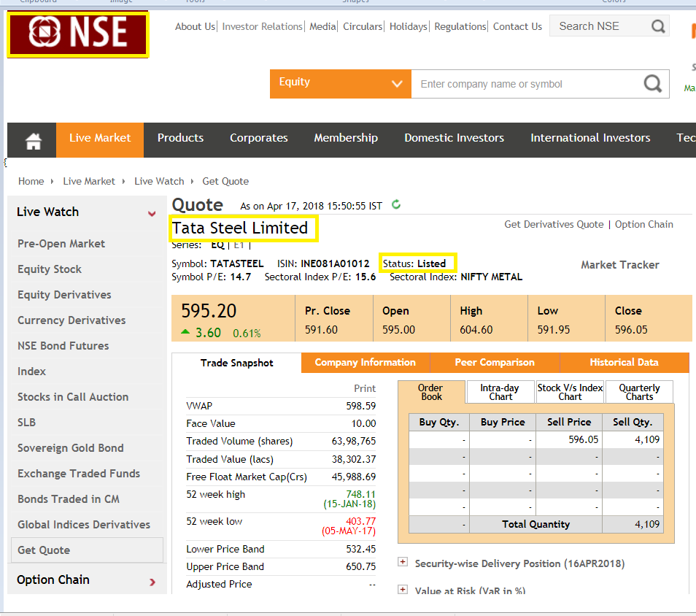Switch to the Company Information tab
Viewport: 696px width, 616px height.
coord(366,363)
